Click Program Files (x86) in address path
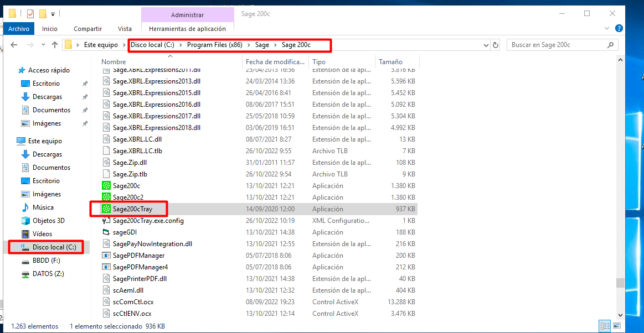Screen dimensions: 644x333 pyautogui.click(x=214, y=45)
